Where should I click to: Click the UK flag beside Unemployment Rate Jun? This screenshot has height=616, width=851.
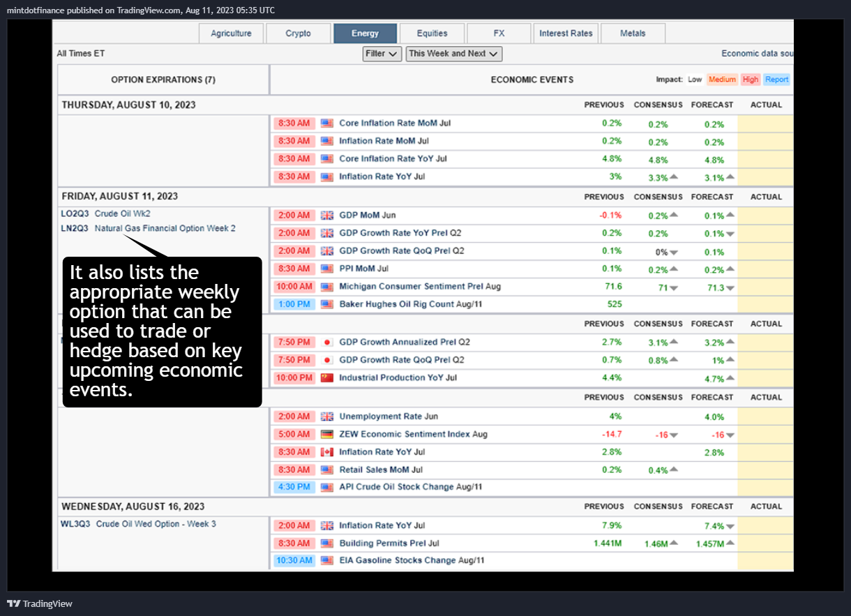(x=326, y=416)
